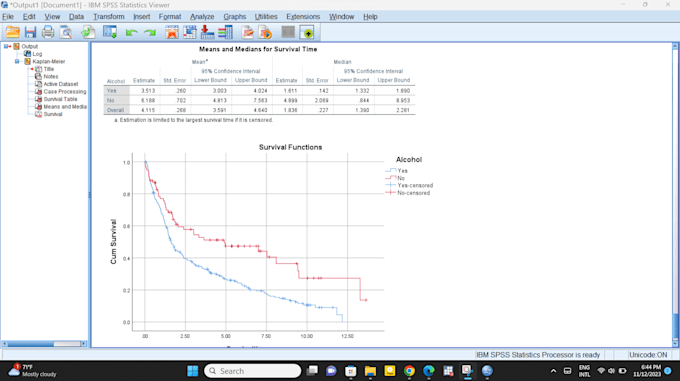
Task: Open the weather widget on taskbar
Action: (x=33, y=371)
